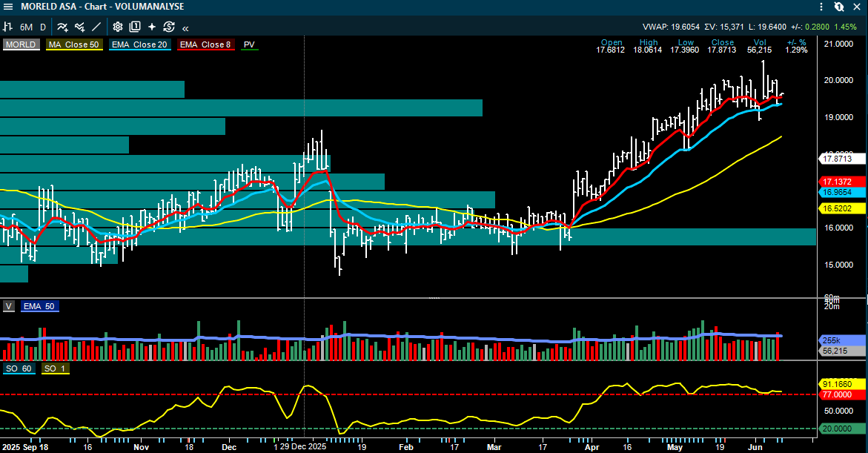Image resolution: width=868 pixels, height=453 pixels.
Task: Click the 29 Dec 2025 crosshair date label
Action: 303,446
